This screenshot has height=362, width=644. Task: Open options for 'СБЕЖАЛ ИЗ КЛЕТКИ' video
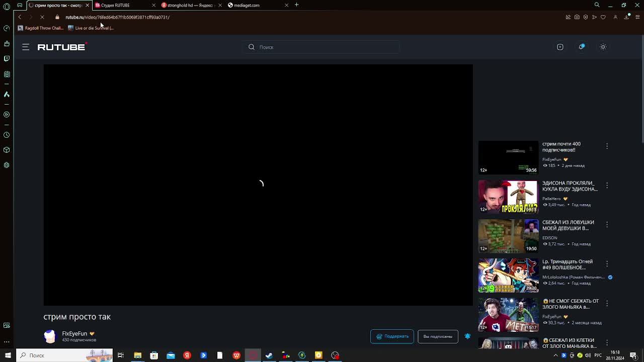coord(607,342)
